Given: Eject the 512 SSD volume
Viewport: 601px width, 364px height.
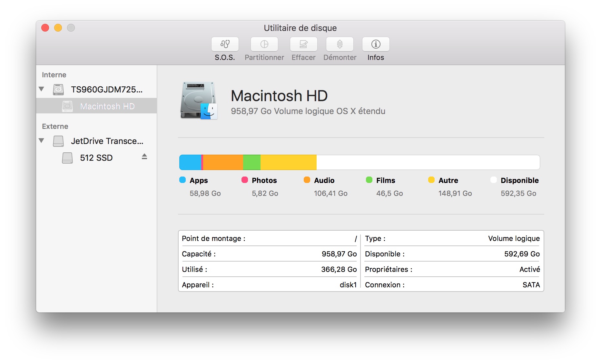Looking at the screenshot, I should click(x=144, y=157).
